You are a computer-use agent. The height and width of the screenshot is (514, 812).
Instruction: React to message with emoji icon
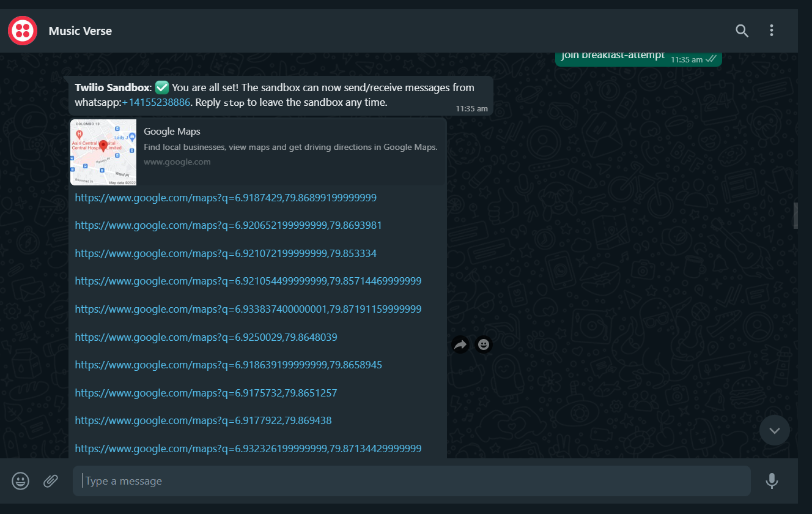[x=484, y=345]
